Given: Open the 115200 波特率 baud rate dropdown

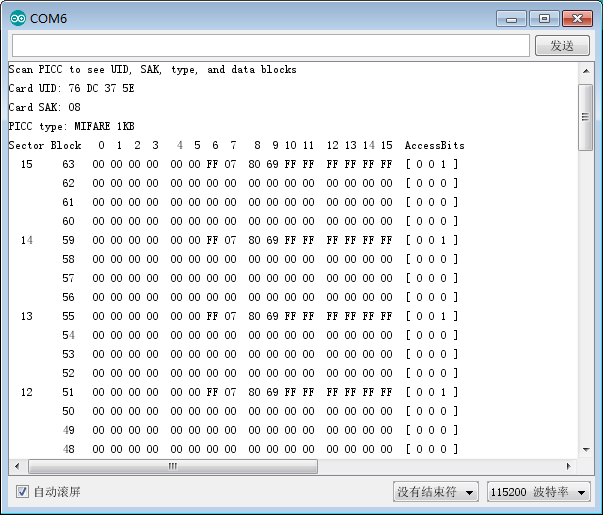Looking at the screenshot, I should tap(538, 492).
